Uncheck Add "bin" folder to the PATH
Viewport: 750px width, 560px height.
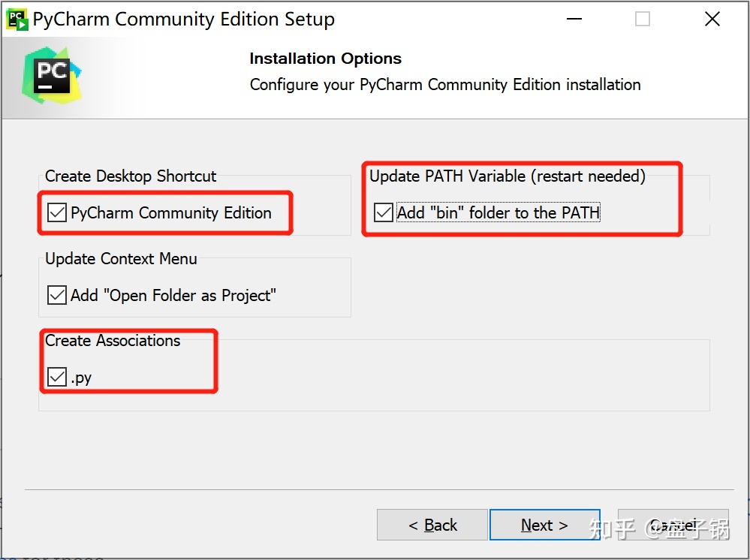coord(384,212)
